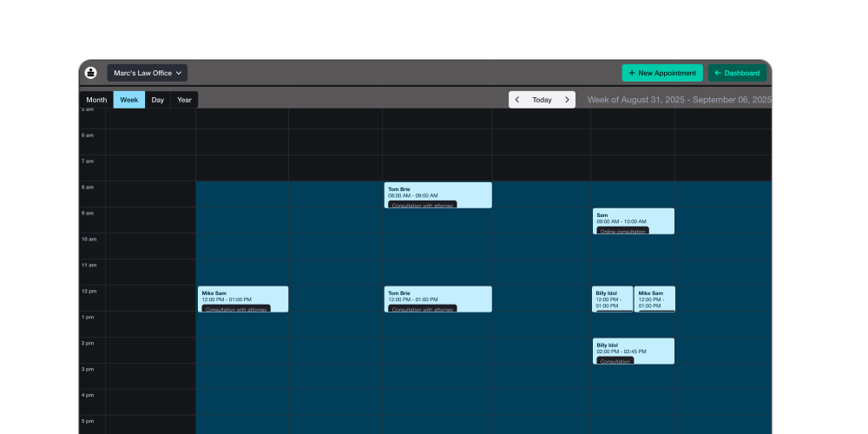Switch to Month view tab
Image resolution: width=868 pixels, height=434 pixels.
click(x=96, y=100)
